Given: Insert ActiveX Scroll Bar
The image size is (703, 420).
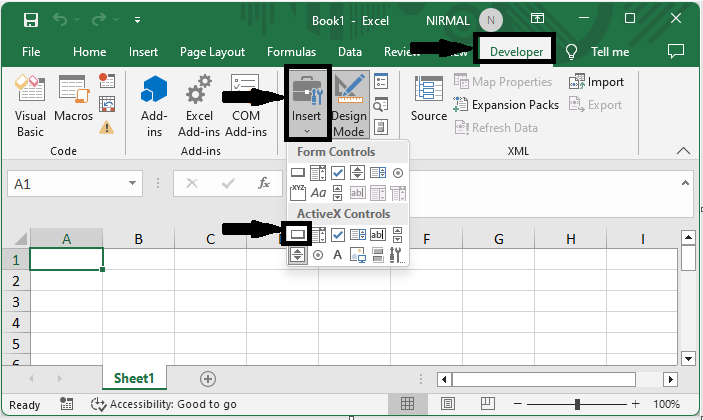Looking at the screenshot, I should (x=397, y=234).
